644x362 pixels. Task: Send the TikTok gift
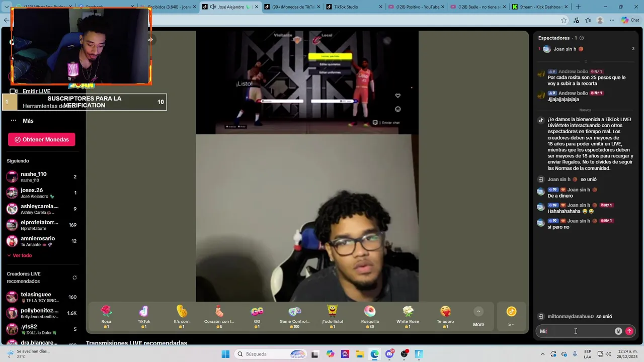(144, 317)
